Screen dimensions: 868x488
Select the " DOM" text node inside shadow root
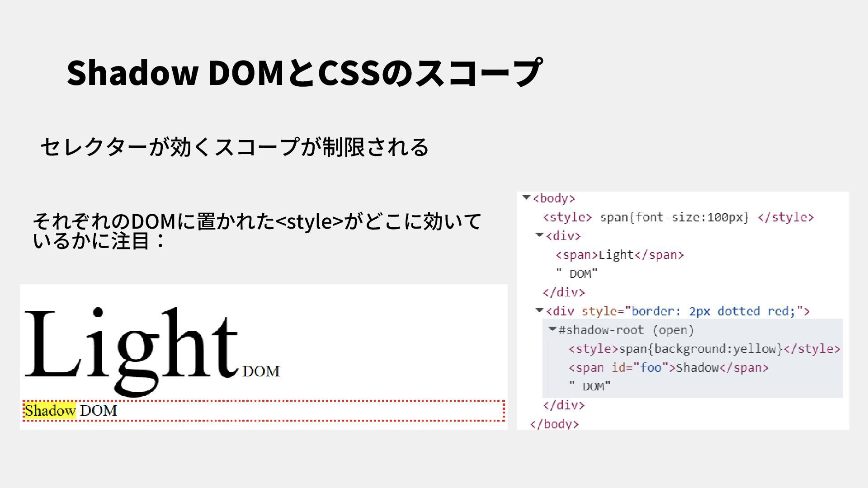[590, 387]
